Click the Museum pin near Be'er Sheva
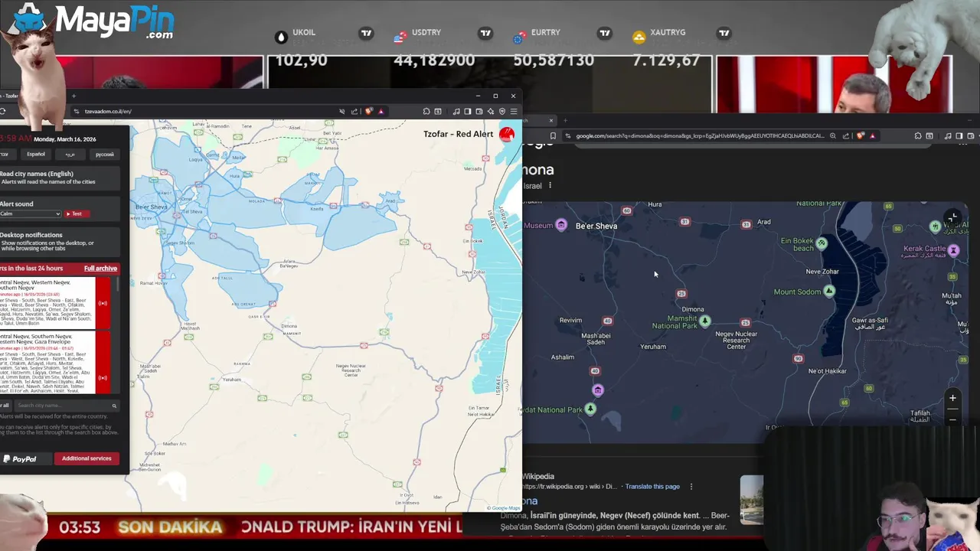 coord(561,225)
